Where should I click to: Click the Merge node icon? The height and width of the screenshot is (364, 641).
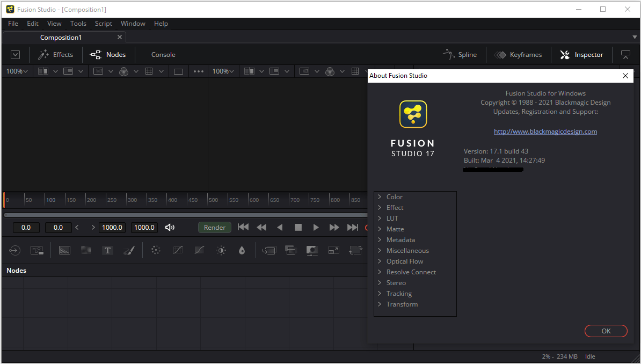tap(269, 250)
